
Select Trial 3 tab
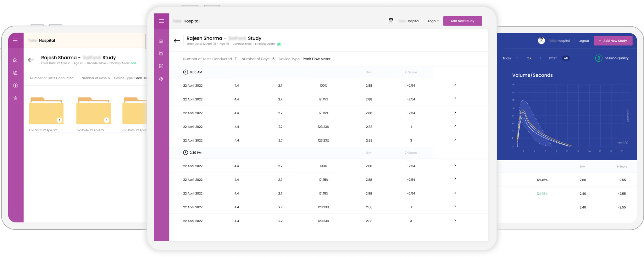click(x=540, y=58)
